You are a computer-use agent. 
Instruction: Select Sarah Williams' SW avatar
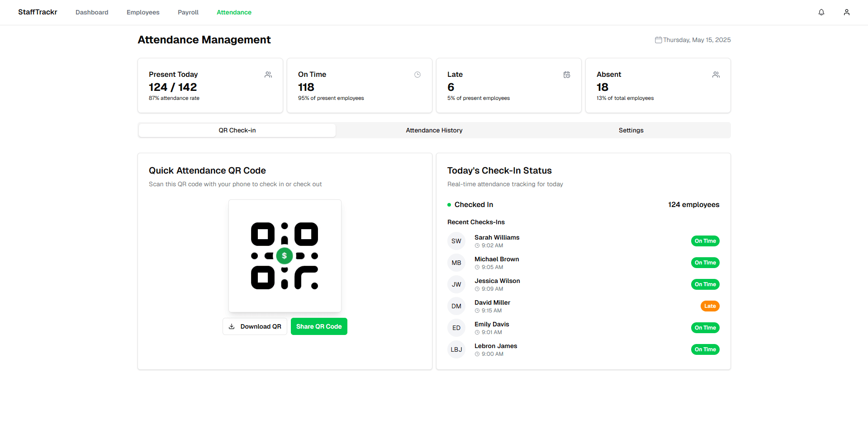pyautogui.click(x=456, y=241)
